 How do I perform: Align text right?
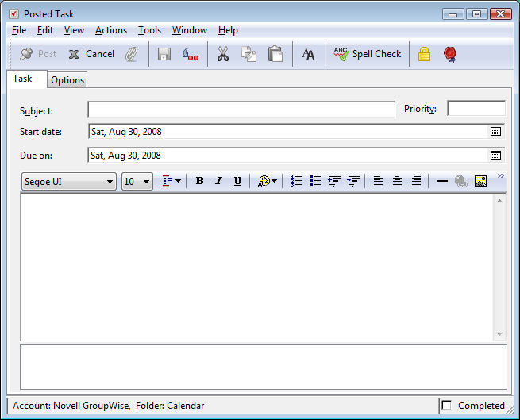[416, 181]
